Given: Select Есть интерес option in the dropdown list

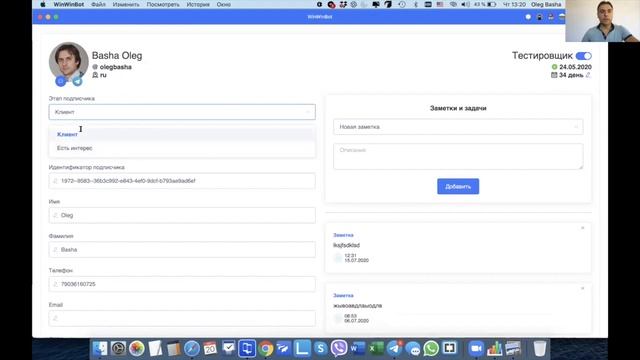Looking at the screenshot, I should click(x=182, y=148).
